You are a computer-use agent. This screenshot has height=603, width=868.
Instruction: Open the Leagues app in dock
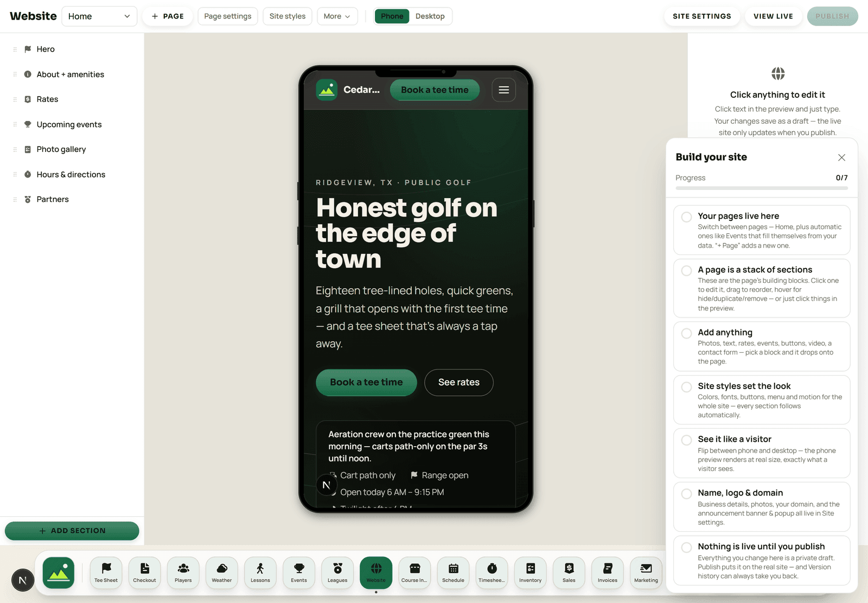click(337, 573)
